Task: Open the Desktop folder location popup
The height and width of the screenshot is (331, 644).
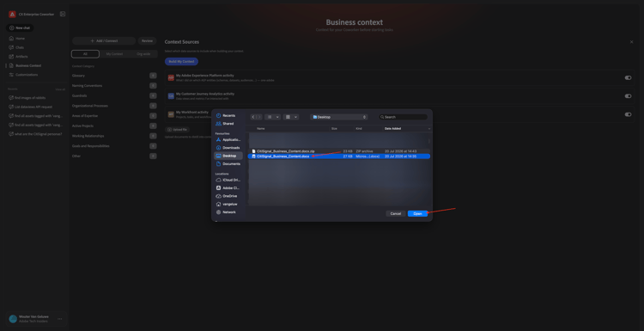Action: click(x=339, y=117)
